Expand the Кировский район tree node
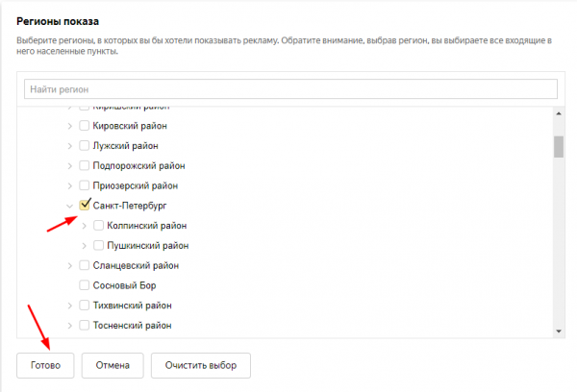This screenshot has width=577, height=392. [69, 126]
